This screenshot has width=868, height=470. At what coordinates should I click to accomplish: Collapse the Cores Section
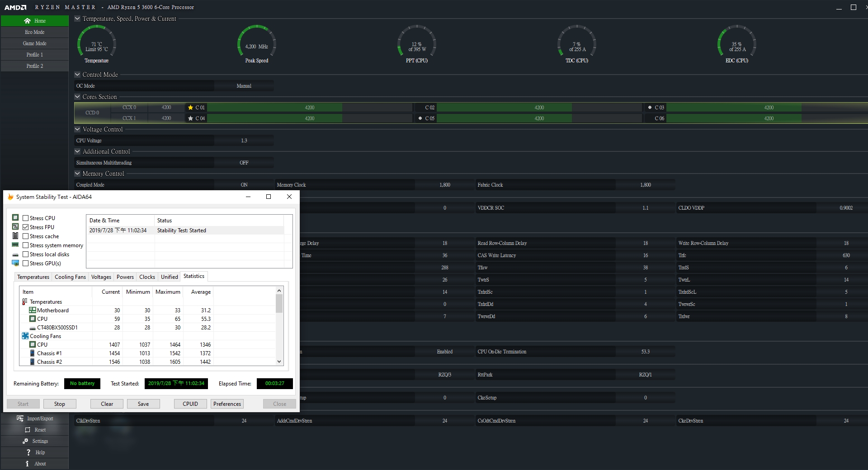tap(77, 97)
